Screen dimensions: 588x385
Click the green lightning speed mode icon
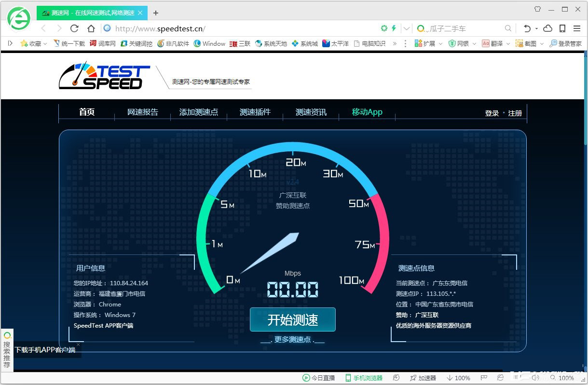(x=394, y=28)
